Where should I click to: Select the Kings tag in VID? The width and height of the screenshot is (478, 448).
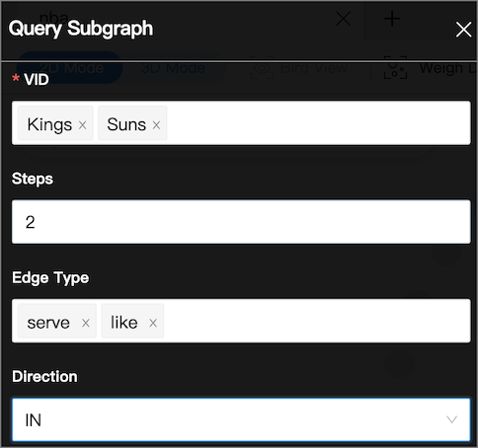point(49,124)
